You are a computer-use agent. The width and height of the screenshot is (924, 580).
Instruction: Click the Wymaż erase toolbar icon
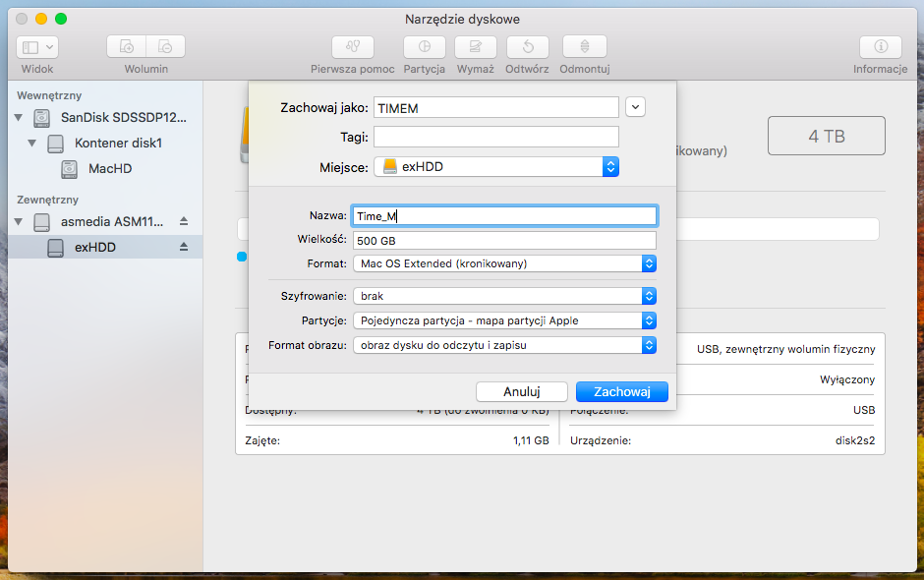[475, 47]
